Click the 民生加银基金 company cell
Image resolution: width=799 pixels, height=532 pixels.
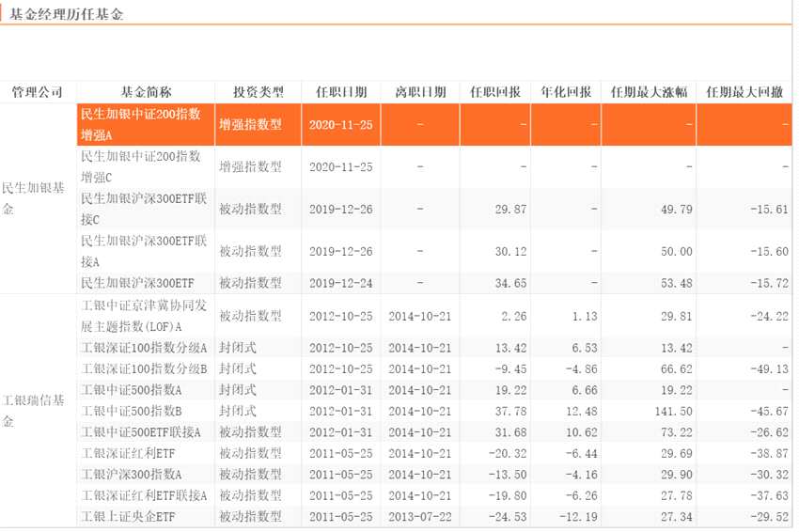click(x=33, y=198)
